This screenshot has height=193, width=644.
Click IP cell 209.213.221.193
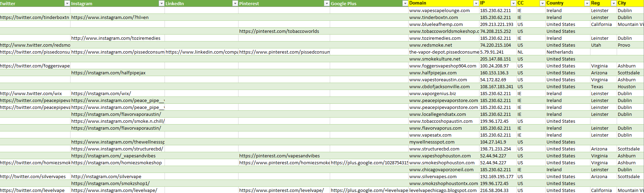(498, 24)
